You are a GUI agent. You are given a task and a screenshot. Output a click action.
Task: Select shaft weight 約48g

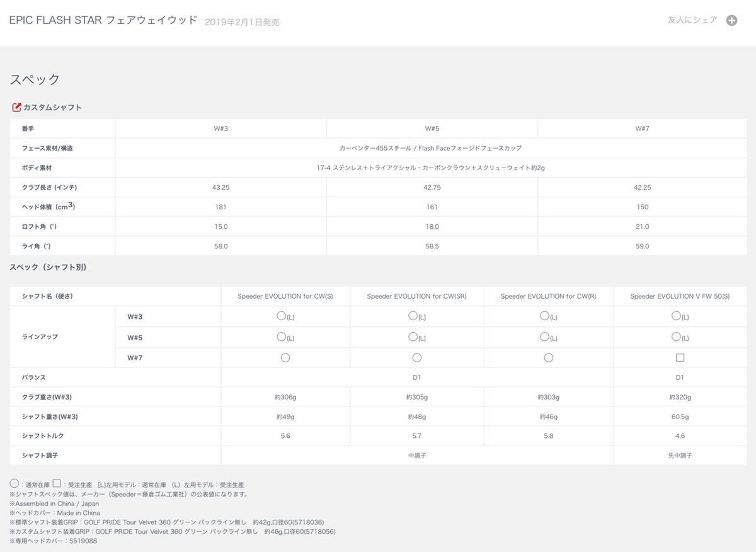click(x=416, y=417)
